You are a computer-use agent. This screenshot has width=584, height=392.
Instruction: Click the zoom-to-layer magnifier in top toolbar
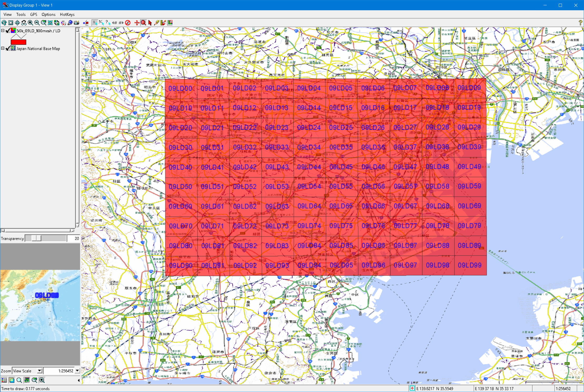(x=43, y=23)
